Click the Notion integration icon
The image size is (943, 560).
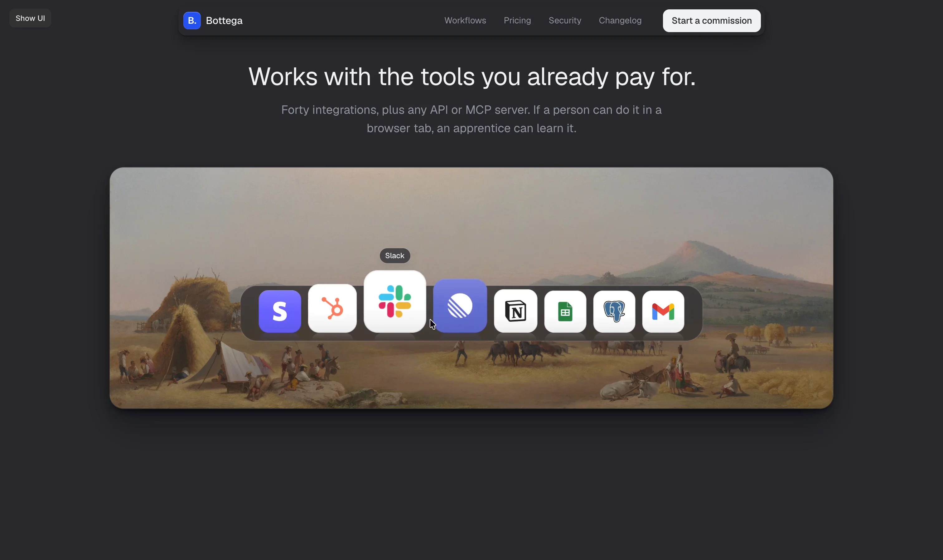[515, 311]
